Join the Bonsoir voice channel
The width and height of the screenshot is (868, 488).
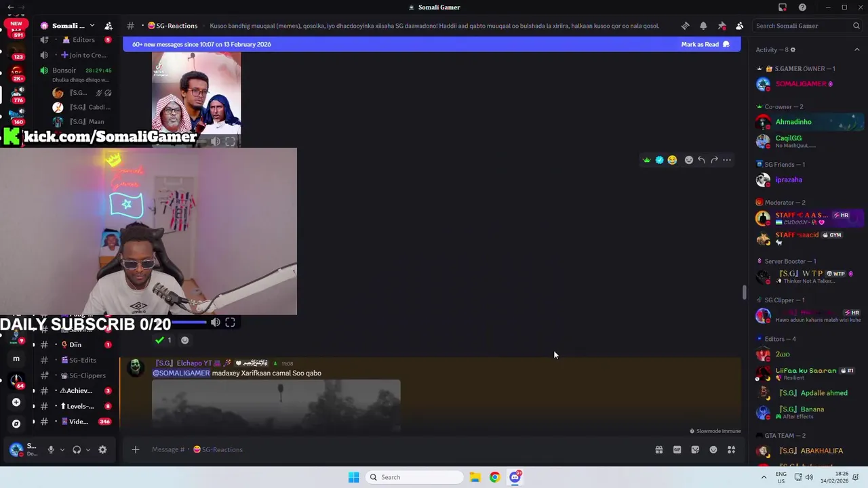coord(75,70)
